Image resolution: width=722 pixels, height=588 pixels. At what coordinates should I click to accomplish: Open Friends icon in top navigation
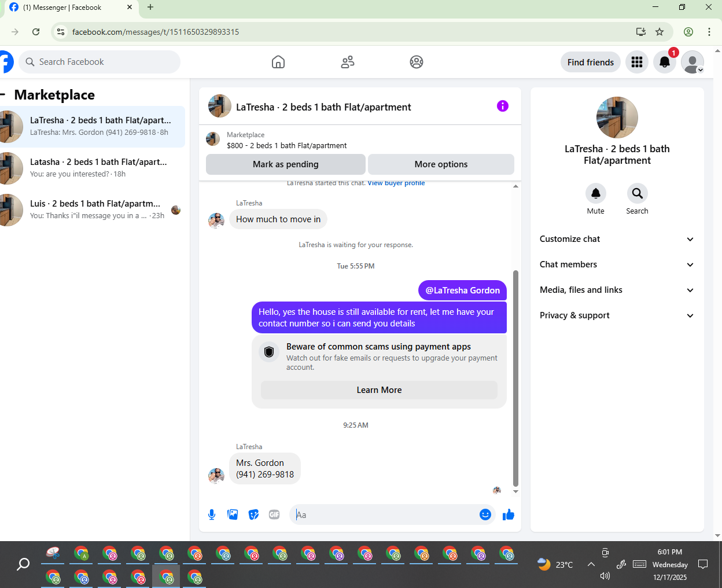click(x=348, y=62)
